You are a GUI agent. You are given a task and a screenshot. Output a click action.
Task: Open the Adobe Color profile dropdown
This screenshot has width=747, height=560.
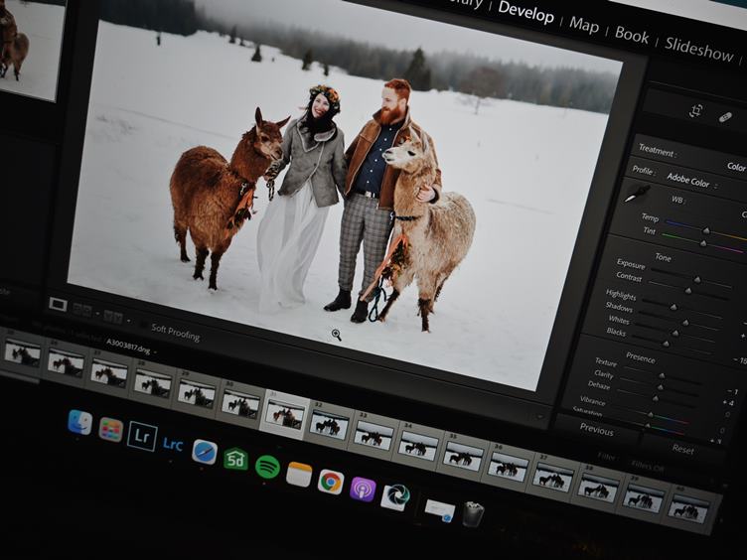point(691,181)
